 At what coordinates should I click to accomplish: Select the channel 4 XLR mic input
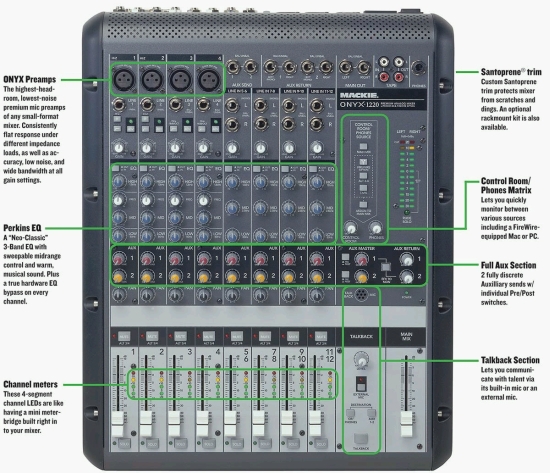coord(209,79)
